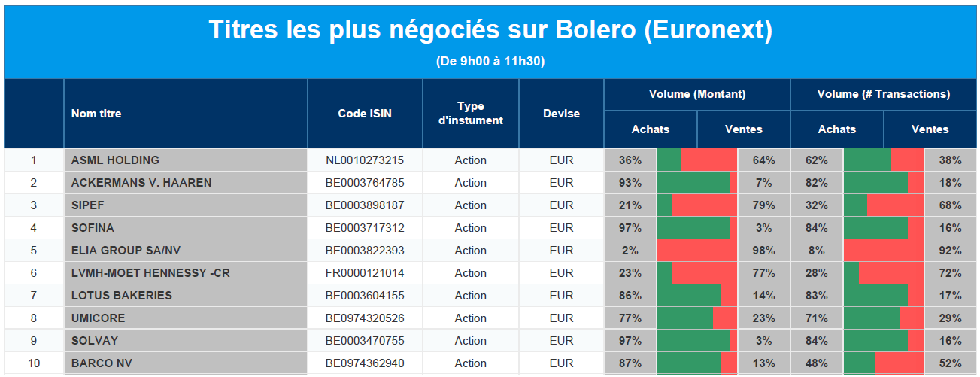Click the 98% Ventes value for ELIA GROUP
980x377 pixels.
763,251
